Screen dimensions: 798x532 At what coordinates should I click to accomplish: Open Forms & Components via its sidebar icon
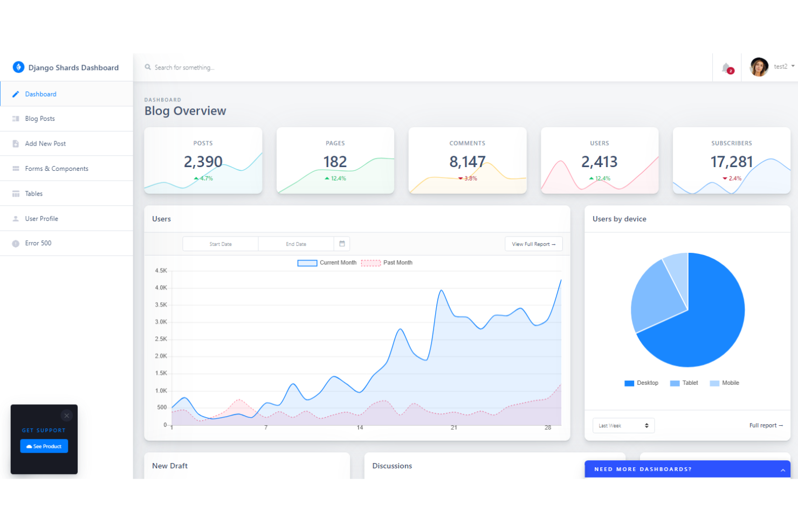click(16, 168)
